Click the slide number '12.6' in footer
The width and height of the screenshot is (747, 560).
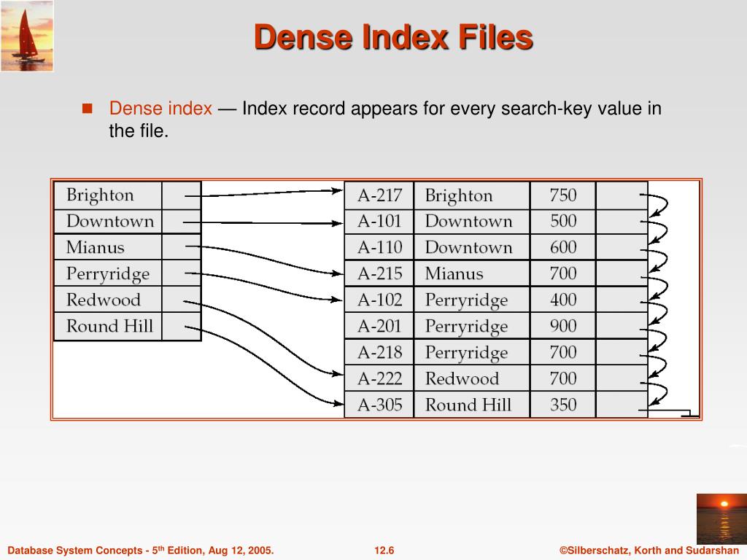point(384,551)
